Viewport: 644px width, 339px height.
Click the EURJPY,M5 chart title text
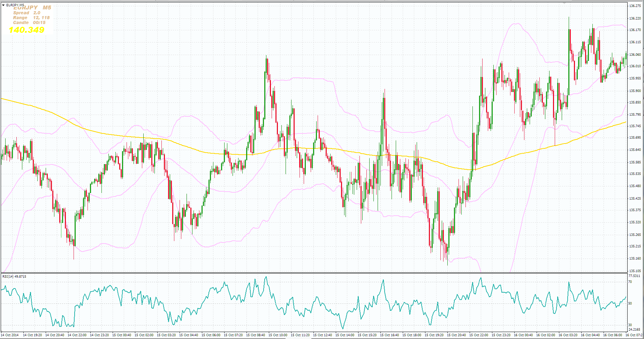click(x=15, y=5)
